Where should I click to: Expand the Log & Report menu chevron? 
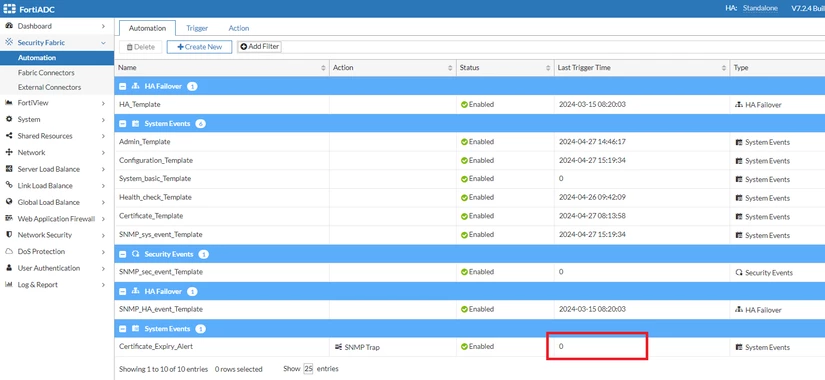pyautogui.click(x=104, y=285)
